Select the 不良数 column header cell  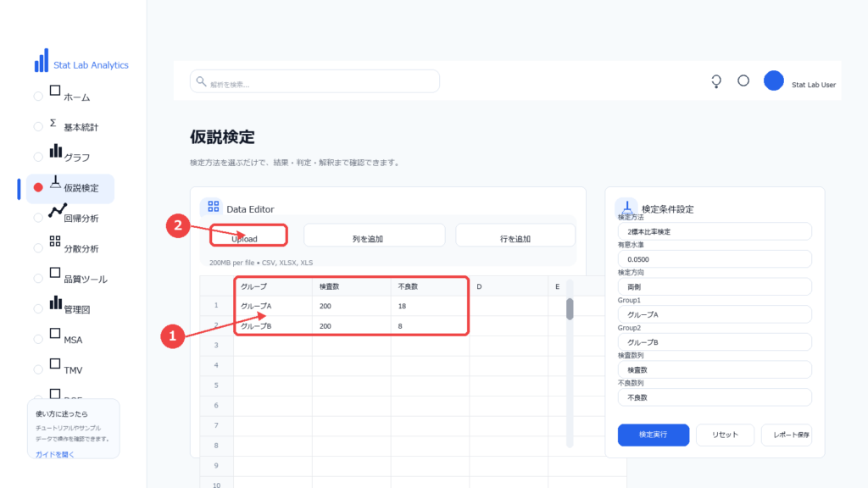tap(430, 286)
